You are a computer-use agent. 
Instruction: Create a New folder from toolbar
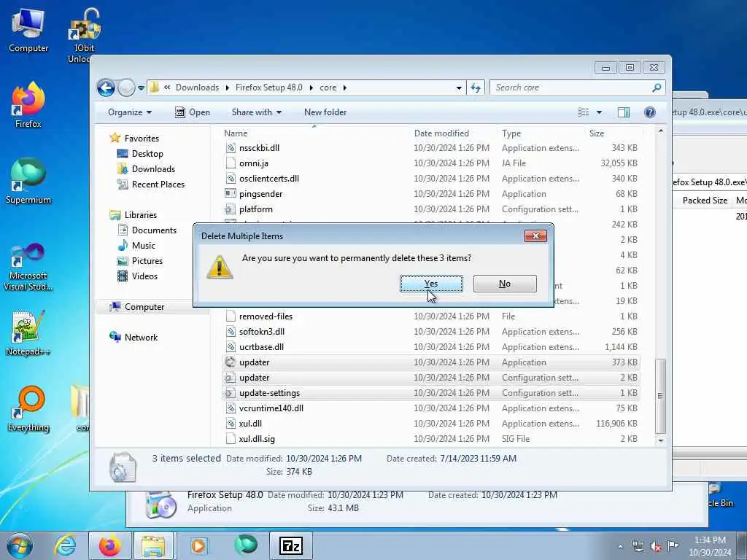(x=325, y=112)
